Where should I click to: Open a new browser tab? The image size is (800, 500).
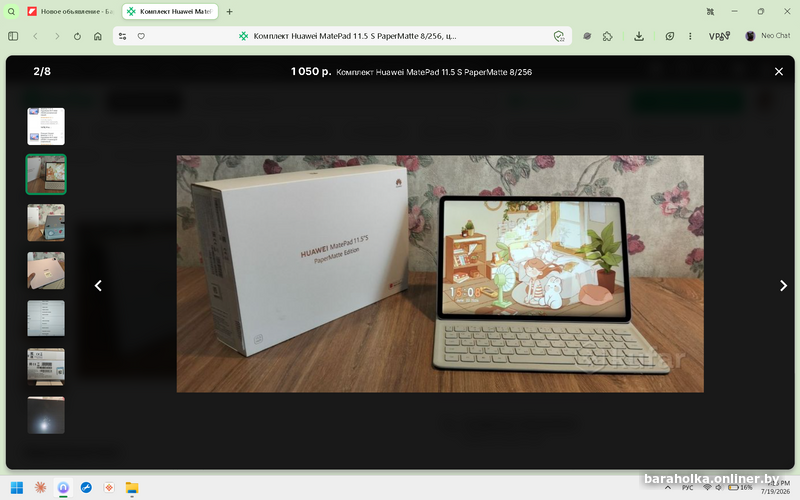(230, 11)
